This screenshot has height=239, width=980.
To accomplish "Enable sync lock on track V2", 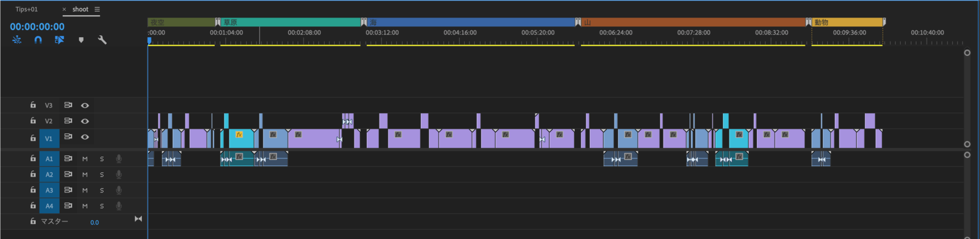I will pos(68,121).
